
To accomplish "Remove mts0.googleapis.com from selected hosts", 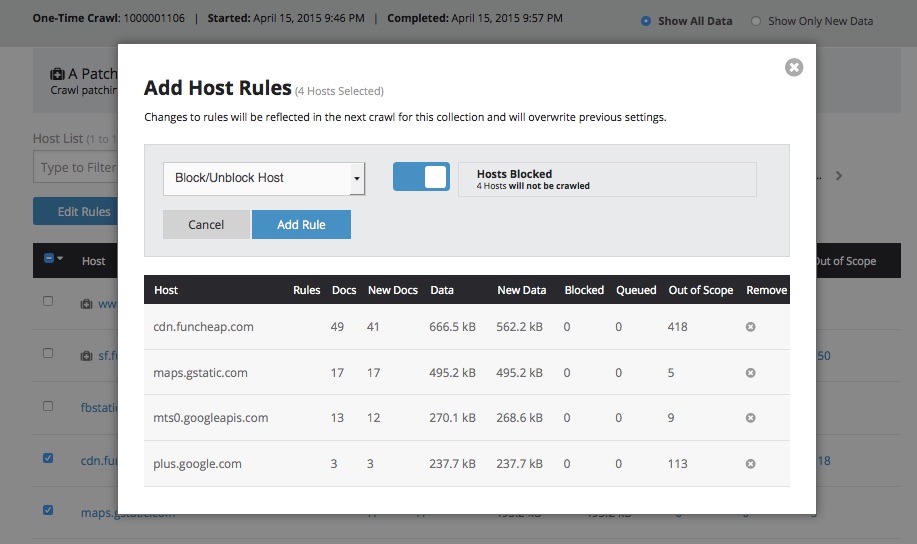I will point(750,418).
